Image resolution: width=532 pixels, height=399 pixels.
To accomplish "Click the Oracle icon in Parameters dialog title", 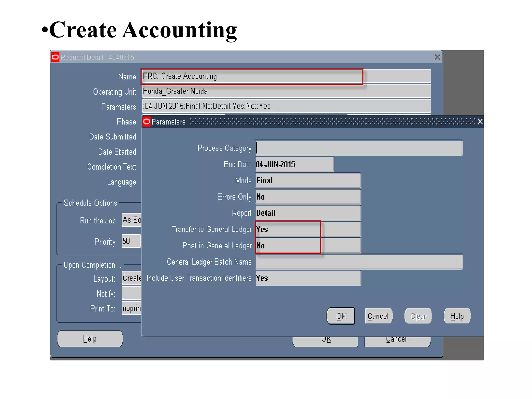I will 147,122.
